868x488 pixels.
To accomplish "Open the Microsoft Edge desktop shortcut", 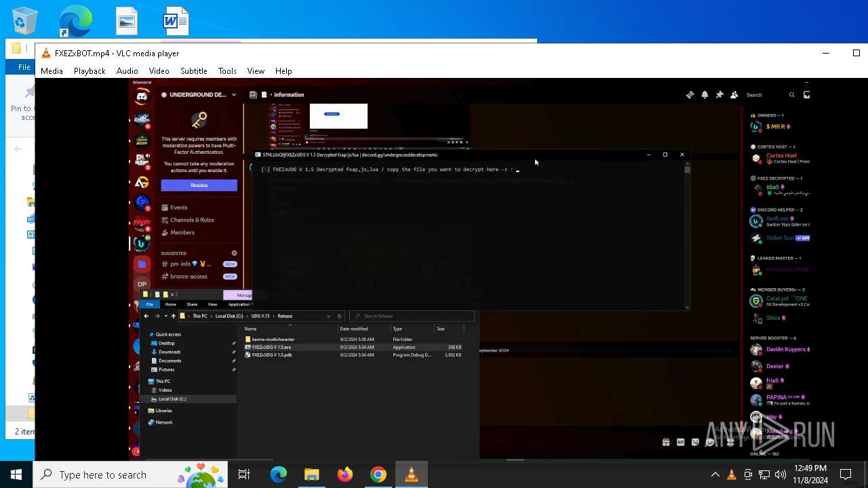I will click(x=75, y=21).
